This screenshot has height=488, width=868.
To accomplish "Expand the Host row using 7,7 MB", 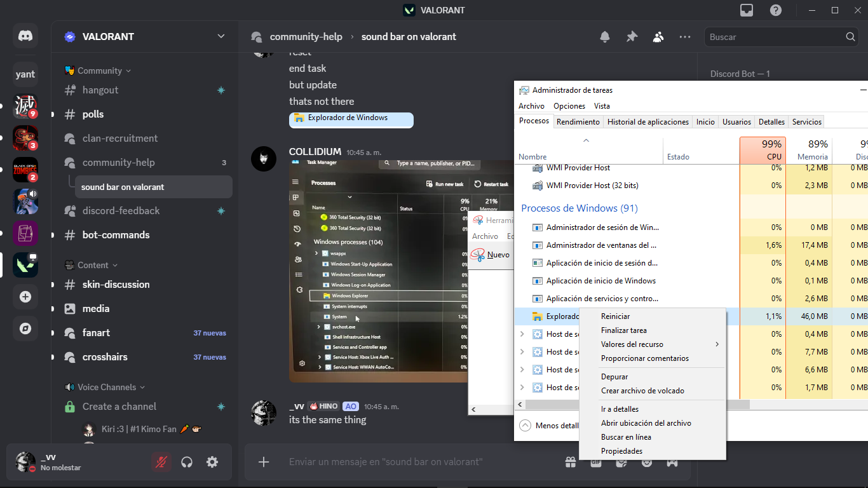I will tap(522, 351).
